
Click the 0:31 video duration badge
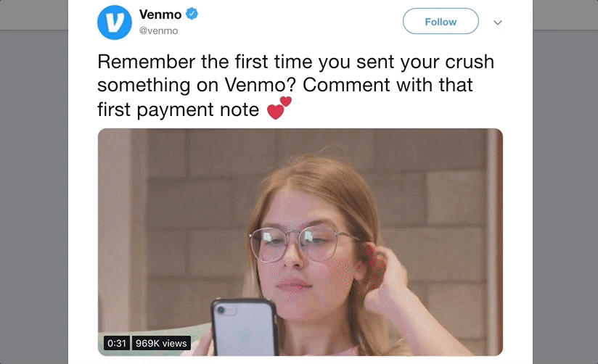tap(117, 343)
